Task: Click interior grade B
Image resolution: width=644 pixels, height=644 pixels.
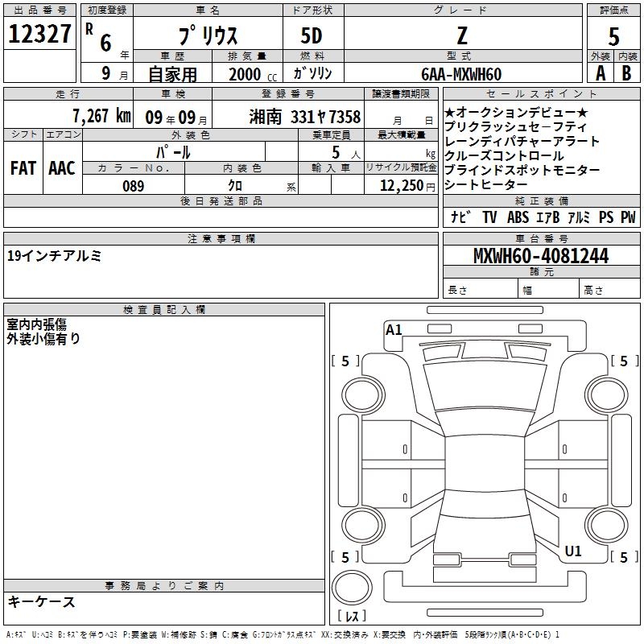Action: coord(627,73)
